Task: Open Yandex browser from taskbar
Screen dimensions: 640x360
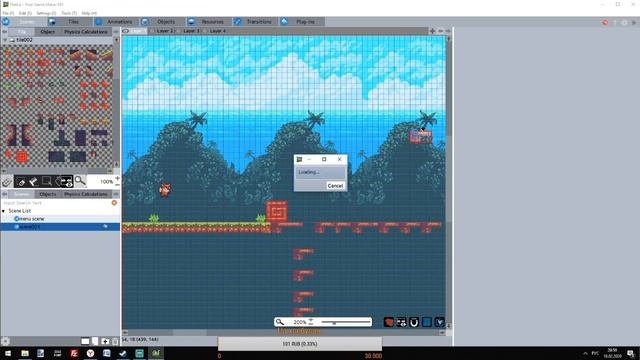Action: pyautogui.click(x=90, y=353)
